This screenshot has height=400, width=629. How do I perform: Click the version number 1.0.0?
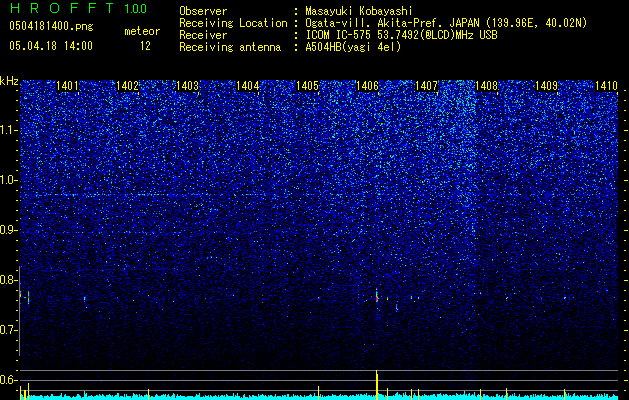coord(135,8)
